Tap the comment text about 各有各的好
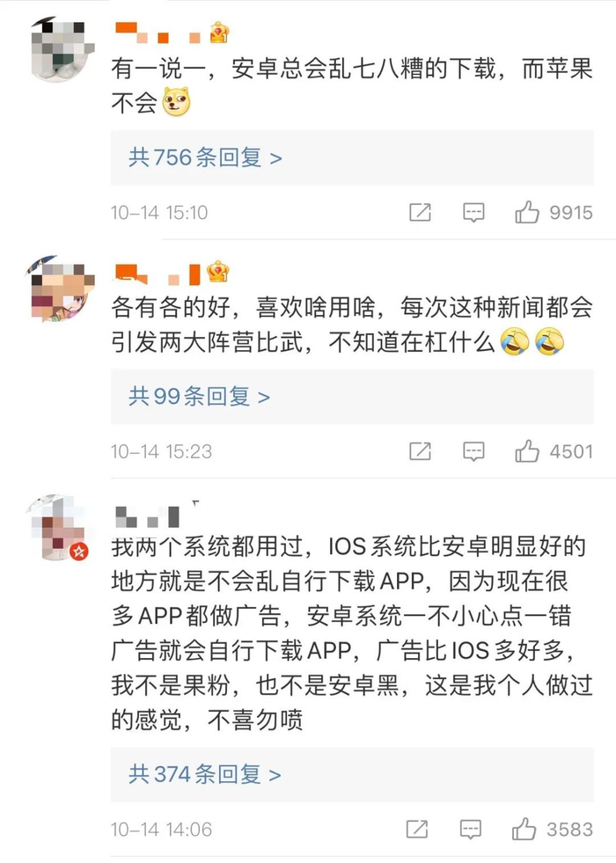Screen dimensions: 616x863 [352, 325]
